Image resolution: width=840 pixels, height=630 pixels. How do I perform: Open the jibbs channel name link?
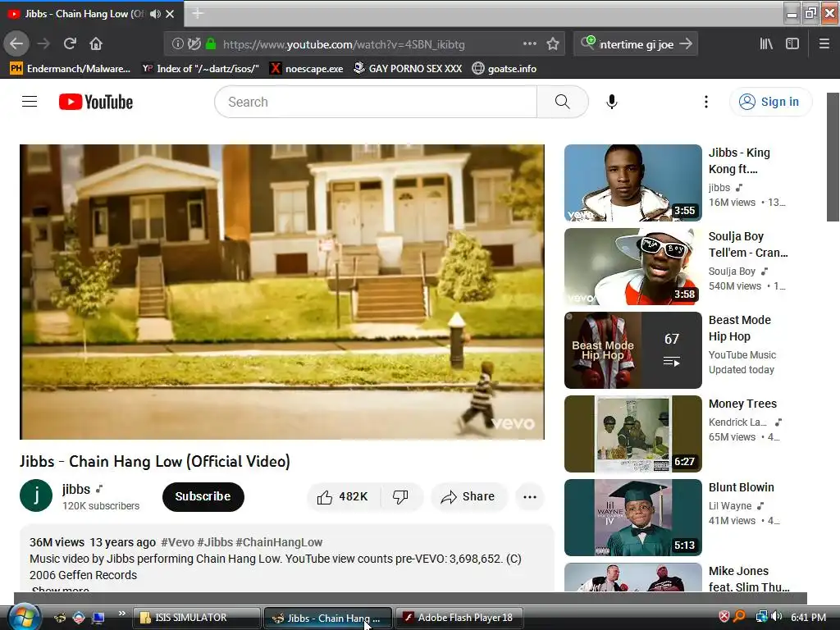76,489
